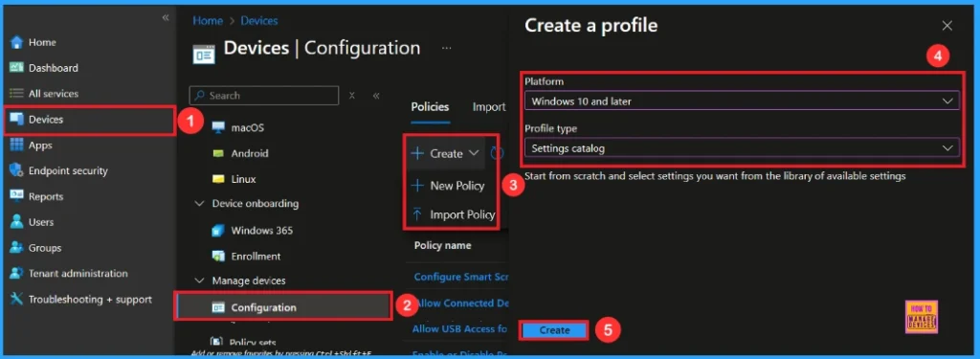The width and height of the screenshot is (980, 359).
Task: Select Linux devices platform
Action: pyautogui.click(x=243, y=179)
